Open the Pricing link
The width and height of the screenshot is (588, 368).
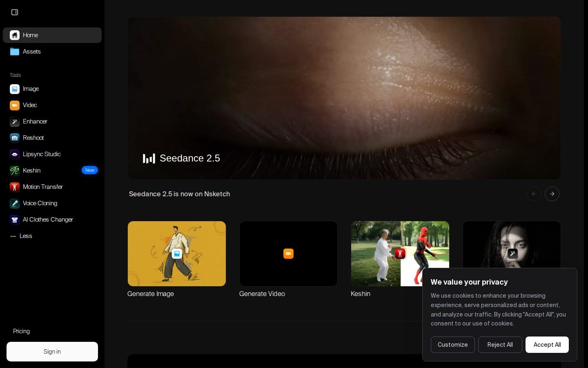[x=21, y=331]
